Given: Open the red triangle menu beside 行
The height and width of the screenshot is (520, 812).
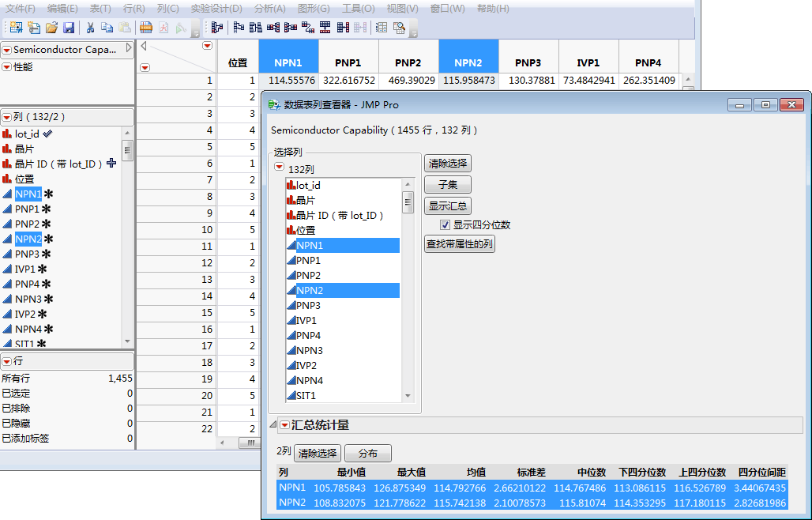Looking at the screenshot, I should click(6, 361).
